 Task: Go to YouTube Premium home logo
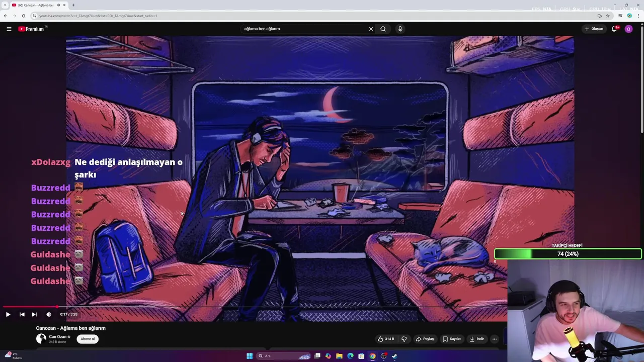(x=33, y=29)
